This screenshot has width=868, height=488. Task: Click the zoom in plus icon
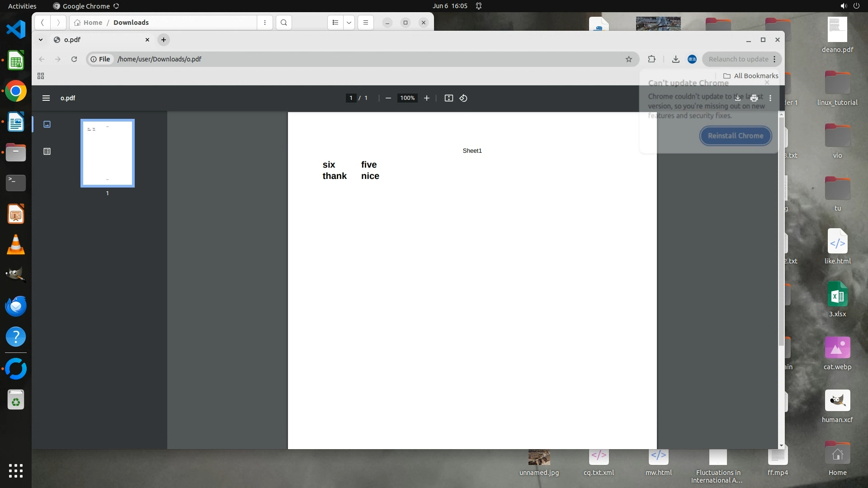tap(426, 98)
